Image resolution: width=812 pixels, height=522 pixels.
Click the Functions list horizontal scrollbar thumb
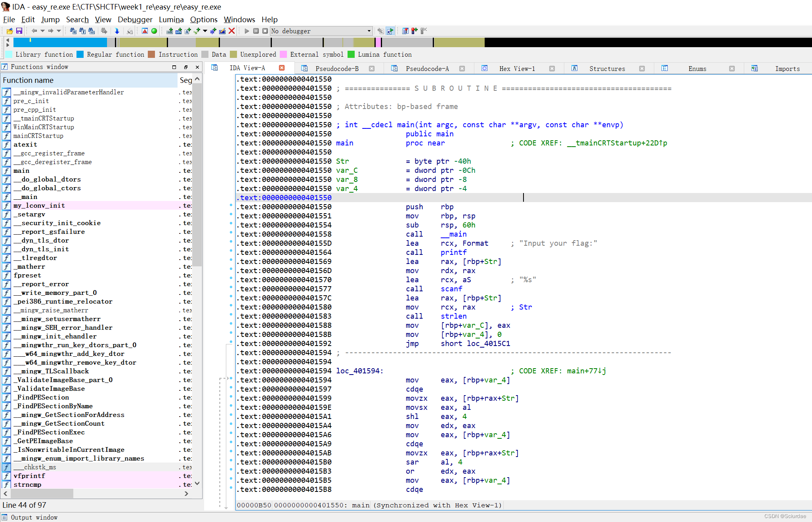pyautogui.click(x=42, y=493)
